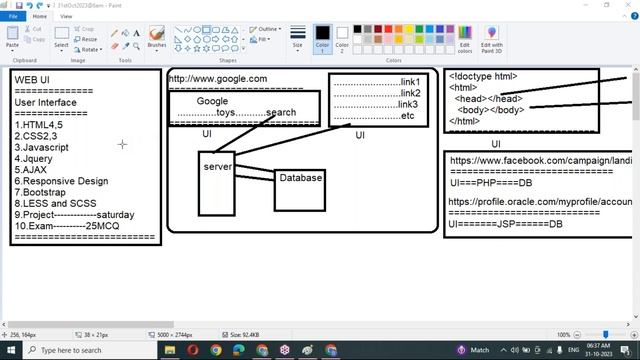Select Color 1 foreground box
The height and width of the screenshot is (360, 640).
point(322,39)
